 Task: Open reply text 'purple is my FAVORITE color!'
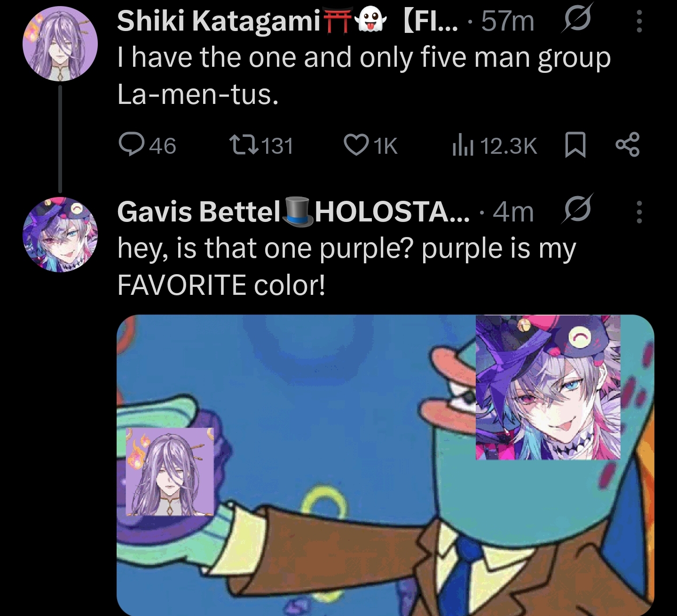(x=346, y=267)
